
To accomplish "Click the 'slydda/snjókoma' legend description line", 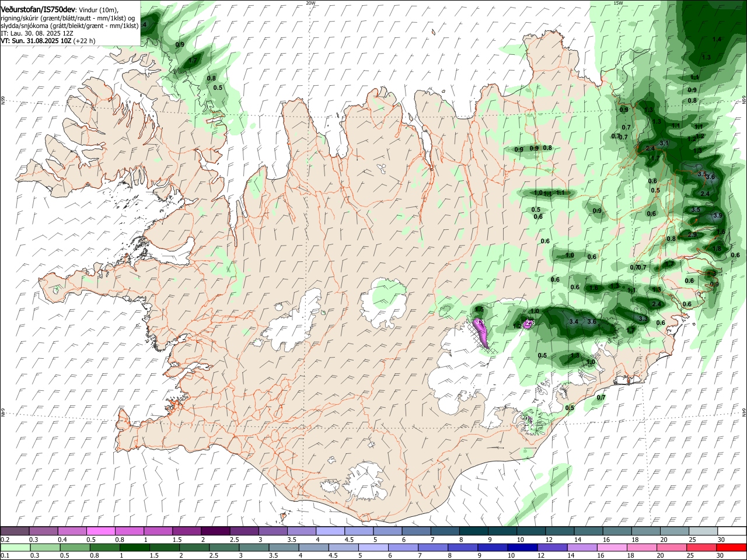I will (x=70, y=26).
